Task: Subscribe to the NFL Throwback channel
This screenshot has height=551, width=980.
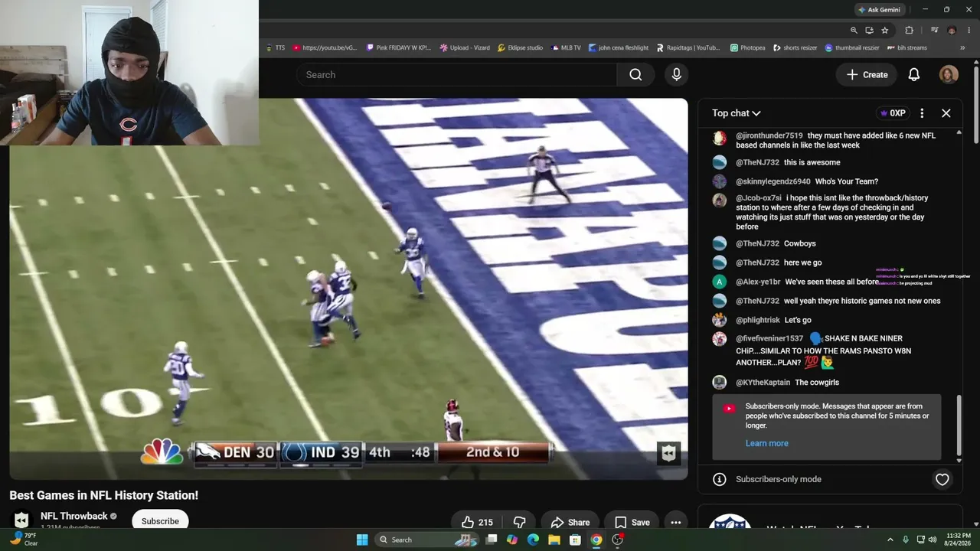Action: tap(160, 521)
